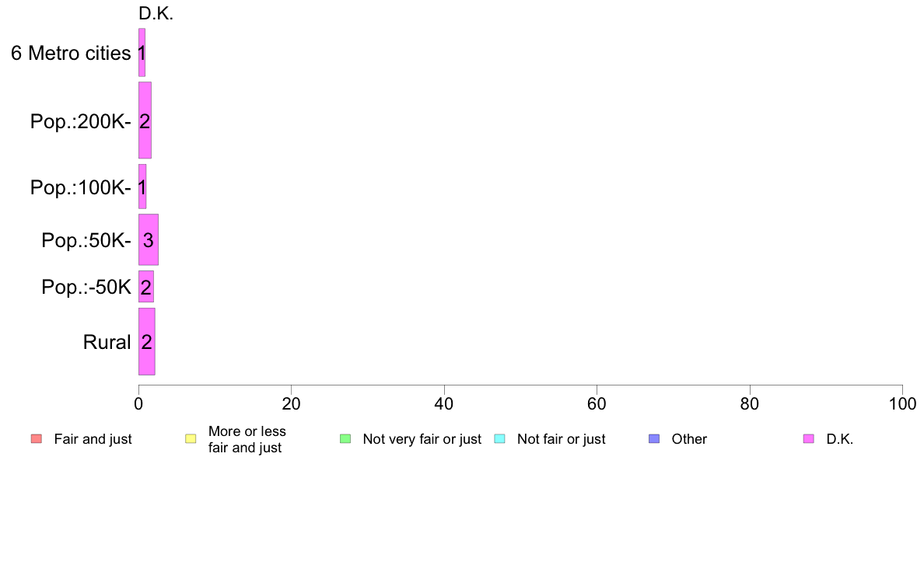This screenshot has width=924, height=572.
Task: Click the Fair and just legend text
Action: click(93, 439)
